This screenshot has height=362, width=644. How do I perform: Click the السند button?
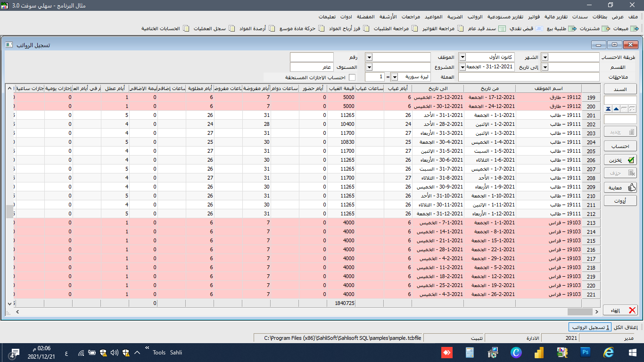click(620, 89)
